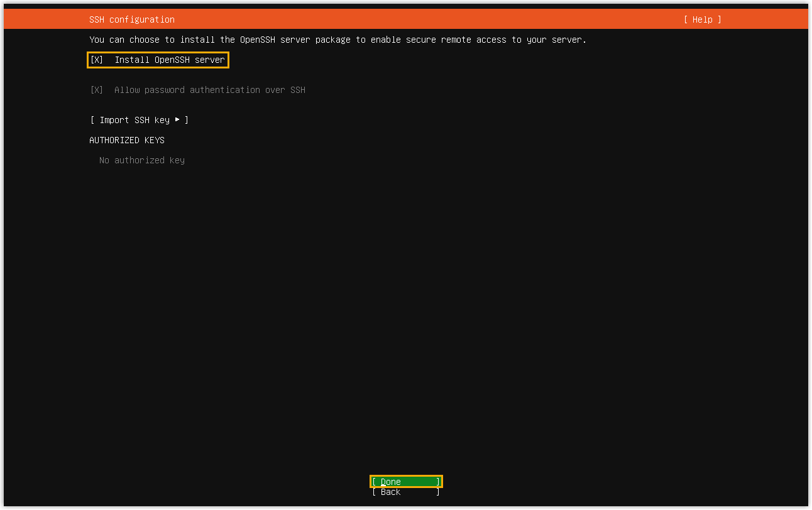Click the right bracket of Back button

(438, 492)
